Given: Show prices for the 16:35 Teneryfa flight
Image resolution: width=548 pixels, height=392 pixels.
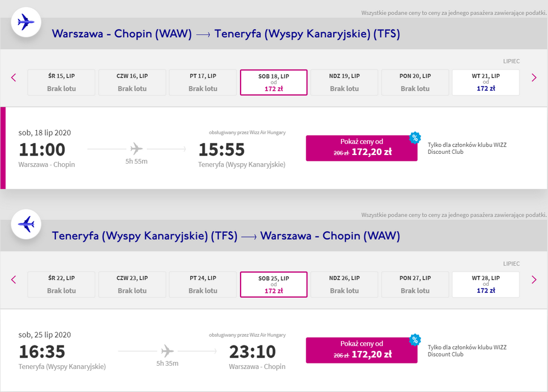Looking at the screenshot, I should pyautogui.click(x=361, y=350).
